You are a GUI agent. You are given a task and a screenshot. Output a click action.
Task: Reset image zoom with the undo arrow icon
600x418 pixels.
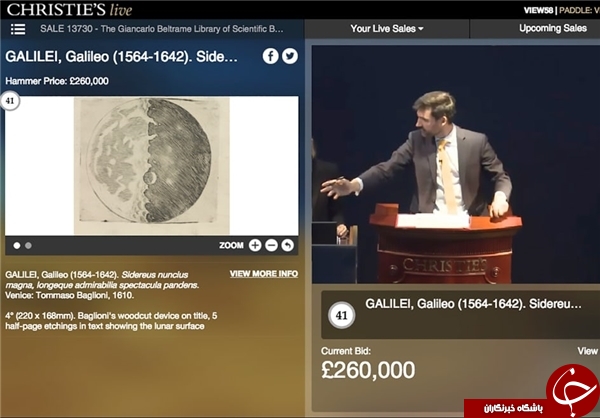click(287, 245)
